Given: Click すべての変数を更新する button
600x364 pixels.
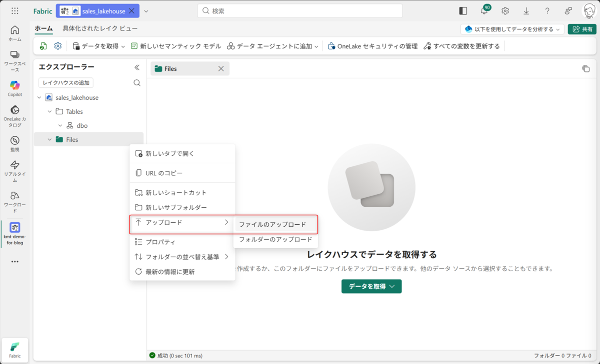Looking at the screenshot, I should point(461,46).
